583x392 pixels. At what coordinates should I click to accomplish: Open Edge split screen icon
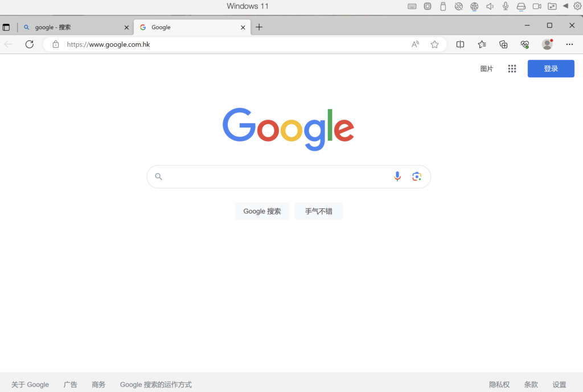coord(460,44)
